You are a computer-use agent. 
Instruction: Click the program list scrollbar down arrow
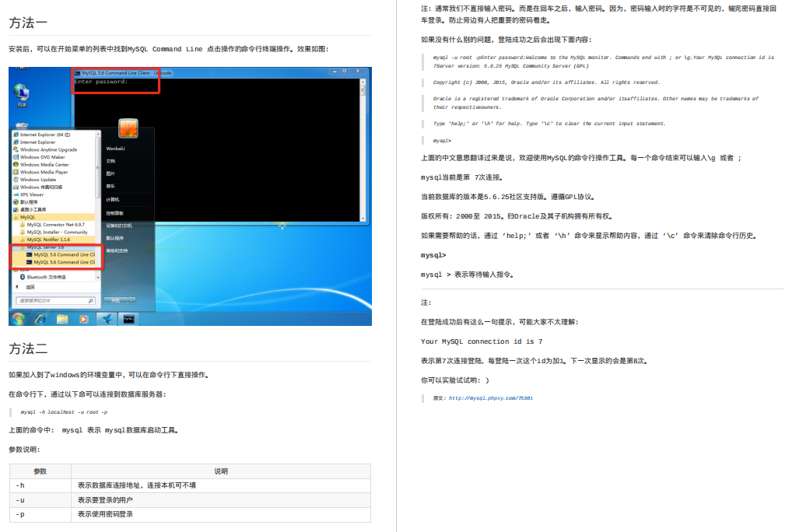coord(98,278)
